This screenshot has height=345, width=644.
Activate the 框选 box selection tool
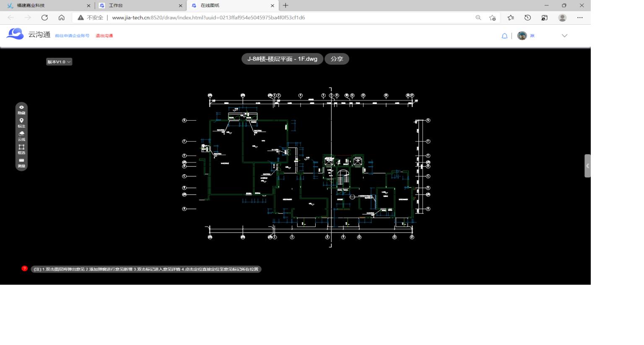(21, 148)
